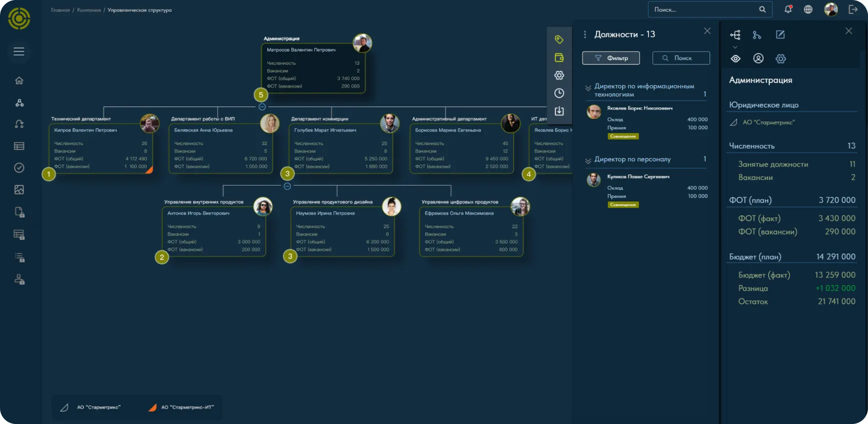The width and height of the screenshot is (868, 424).
Task: Expand the badge 3 on Департамент коммерции card
Action: tap(287, 173)
